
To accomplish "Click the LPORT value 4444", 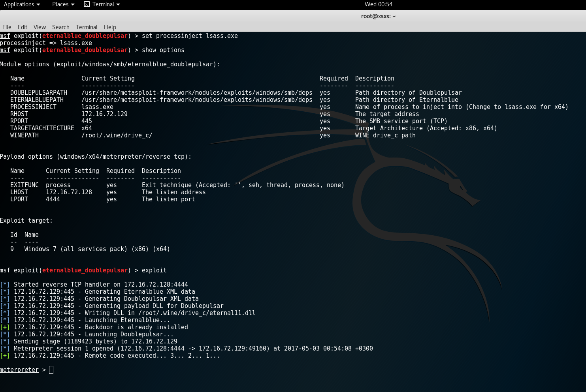I will tap(53, 199).
